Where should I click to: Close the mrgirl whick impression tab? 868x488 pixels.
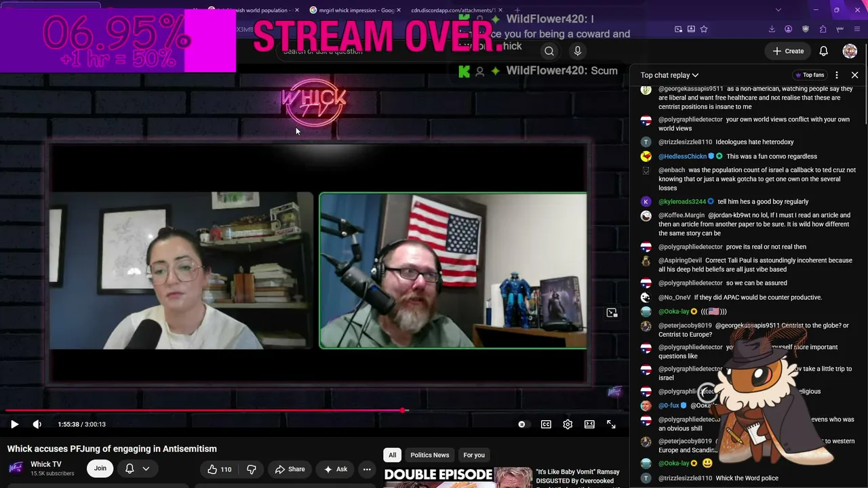pyautogui.click(x=399, y=10)
